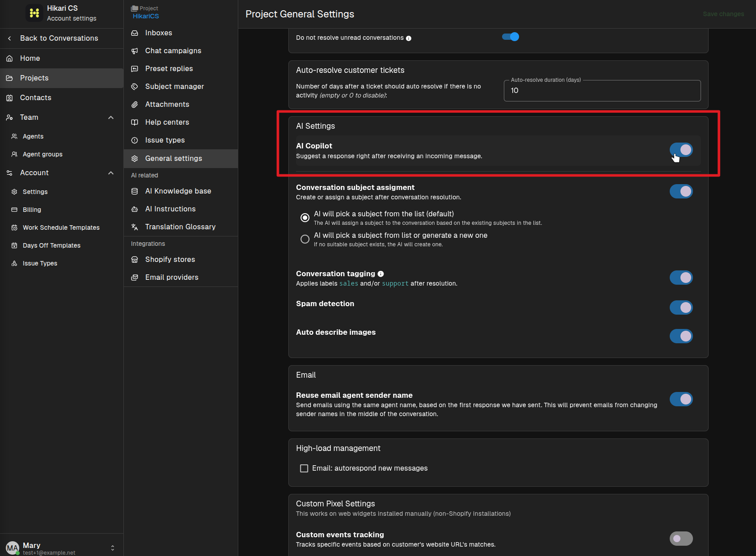756x556 pixels.
Task: Open Shopify stores integration
Action: 181,260
